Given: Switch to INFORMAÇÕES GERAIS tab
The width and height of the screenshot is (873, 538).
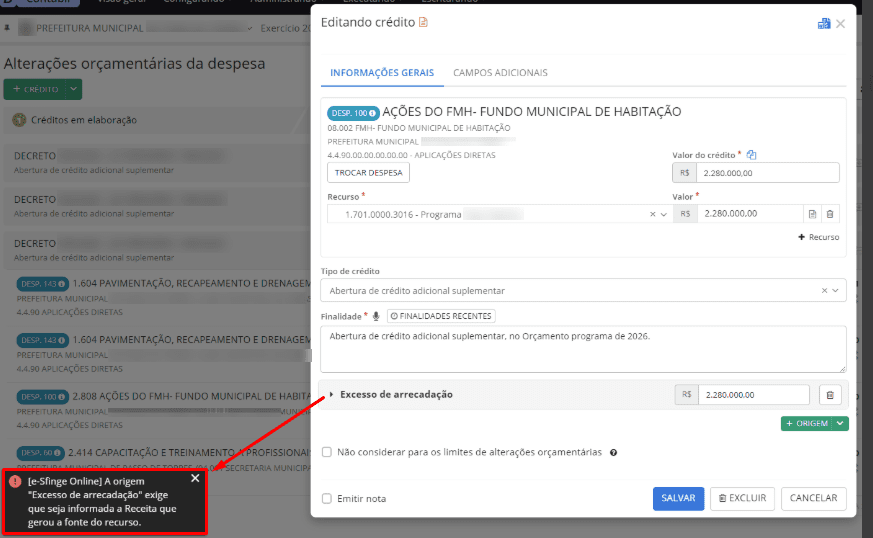Looking at the screenshot, I should pos(382,73).
